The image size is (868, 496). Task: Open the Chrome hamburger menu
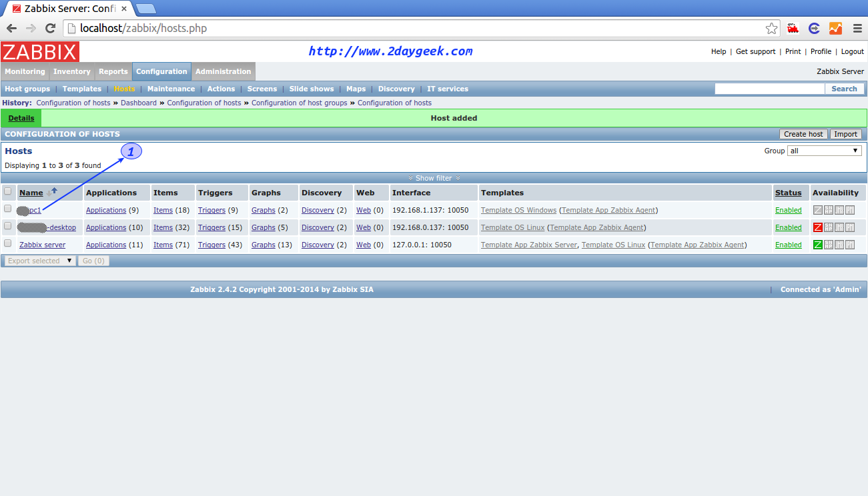tap(857, 28)
